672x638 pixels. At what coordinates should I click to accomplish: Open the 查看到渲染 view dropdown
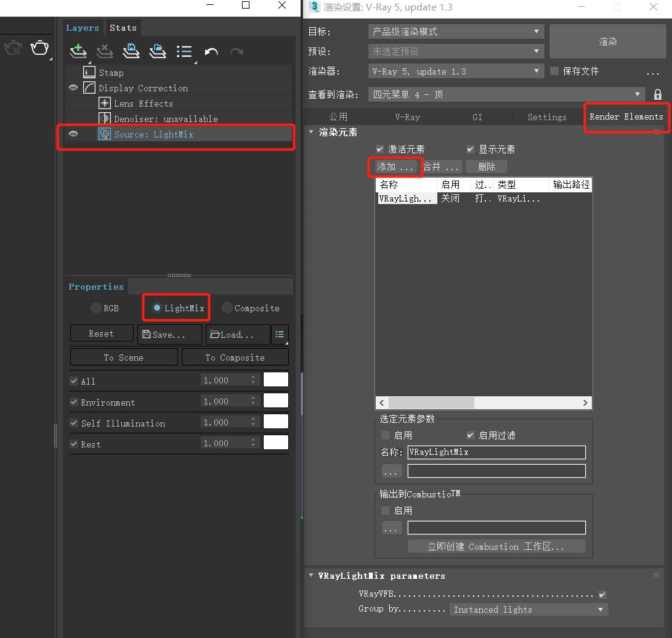tap(506, 94)
